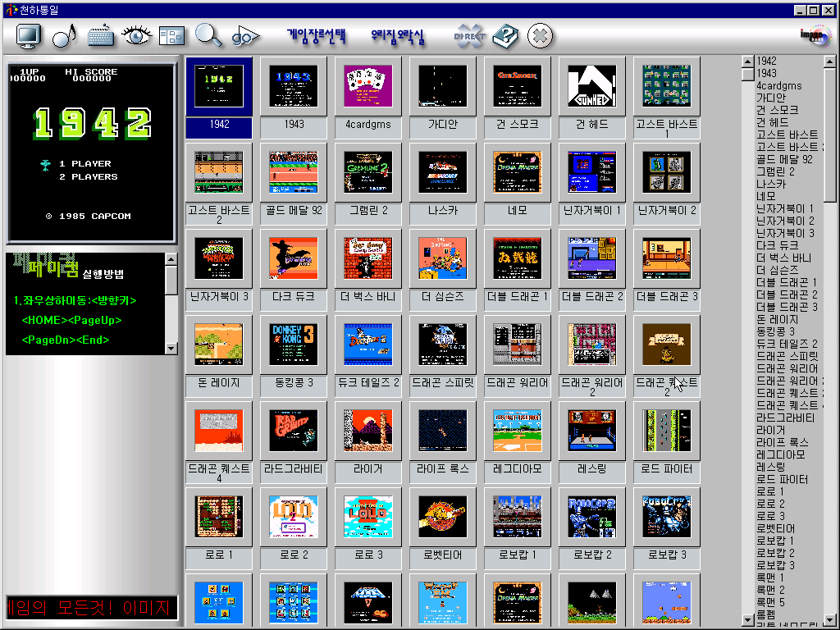
Task: Select the 4cardgms card game thumbnail
Action: pyautogui.click(x=368, y=86)
